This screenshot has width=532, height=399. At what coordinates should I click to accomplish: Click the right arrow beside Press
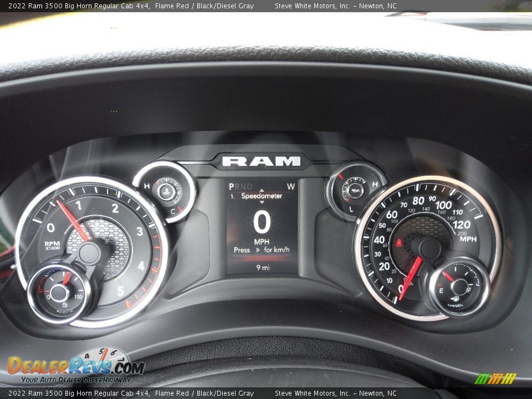258,250
